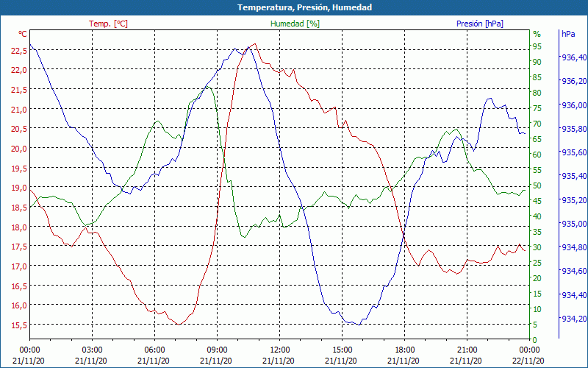Click the 935,80 pressure axis value
This screenshot has width=588, height=368.
[574, 130]
